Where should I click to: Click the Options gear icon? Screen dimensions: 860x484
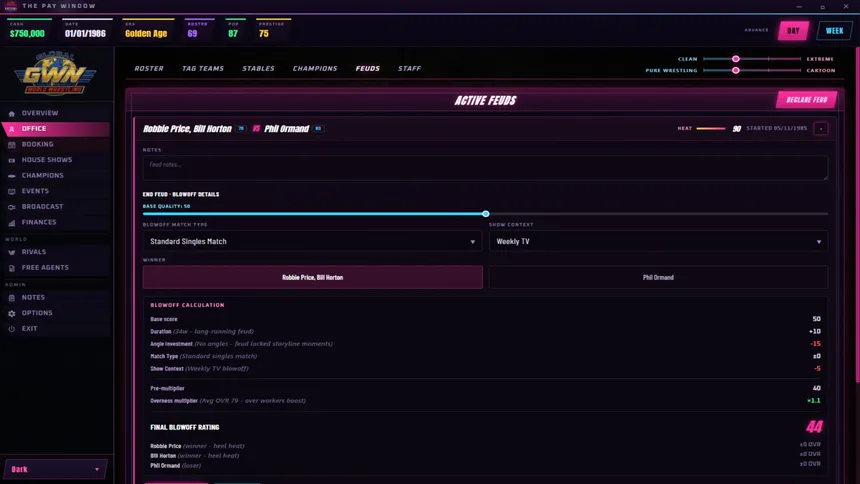pyautogui.click(x=12, y=313)
